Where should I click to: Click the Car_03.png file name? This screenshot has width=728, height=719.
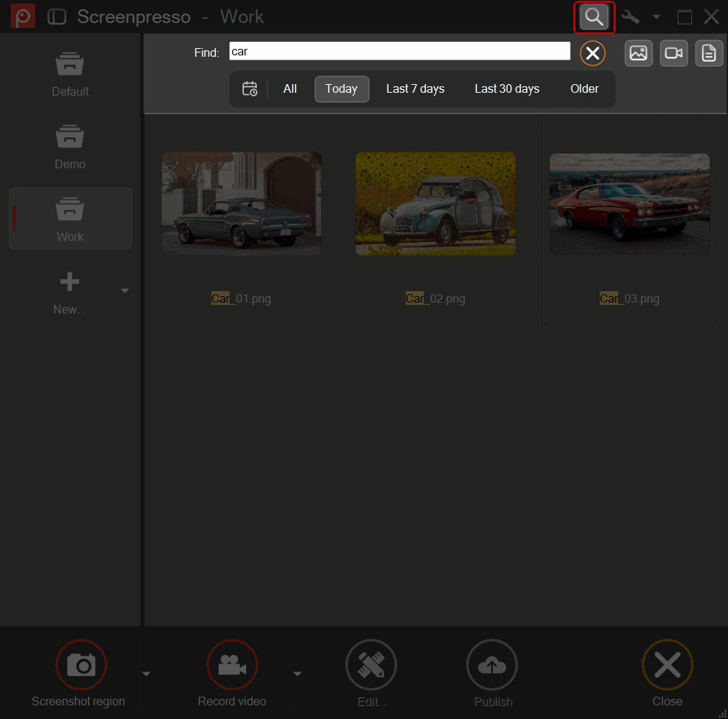tap(629, 298)
